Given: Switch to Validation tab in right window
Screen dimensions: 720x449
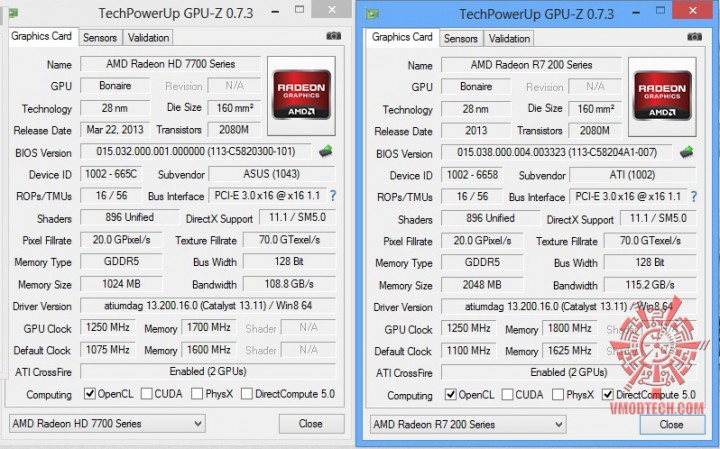Looking at the screenshot, I should click(x=509, y=39).
